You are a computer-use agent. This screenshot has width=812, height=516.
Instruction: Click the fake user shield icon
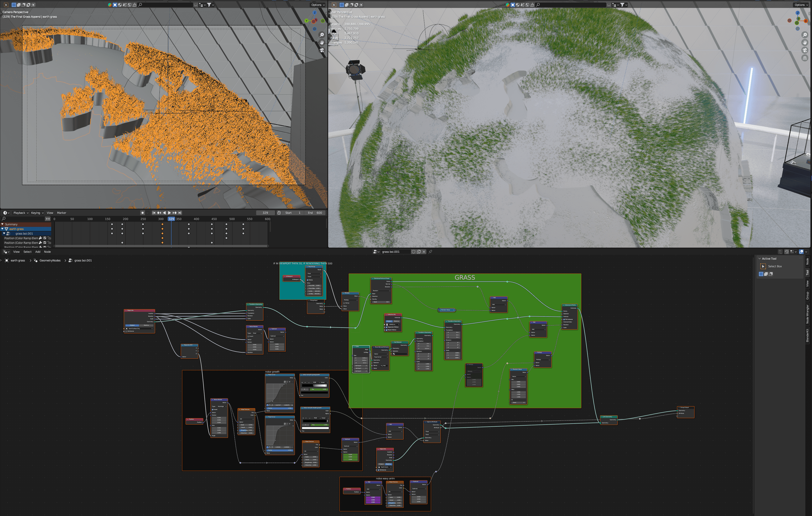tap(413, 251)
